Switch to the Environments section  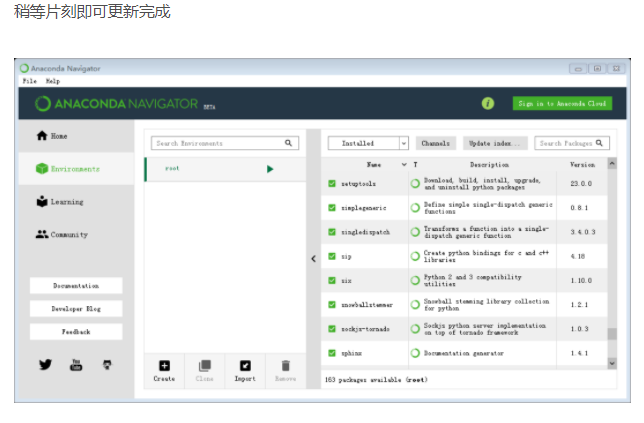click(x=76, y=169)
